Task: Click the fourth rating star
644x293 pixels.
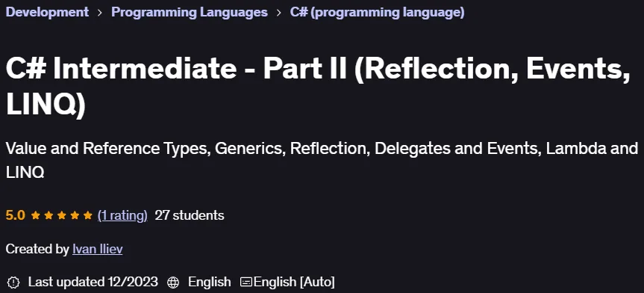Action: [x=75, y=215]
